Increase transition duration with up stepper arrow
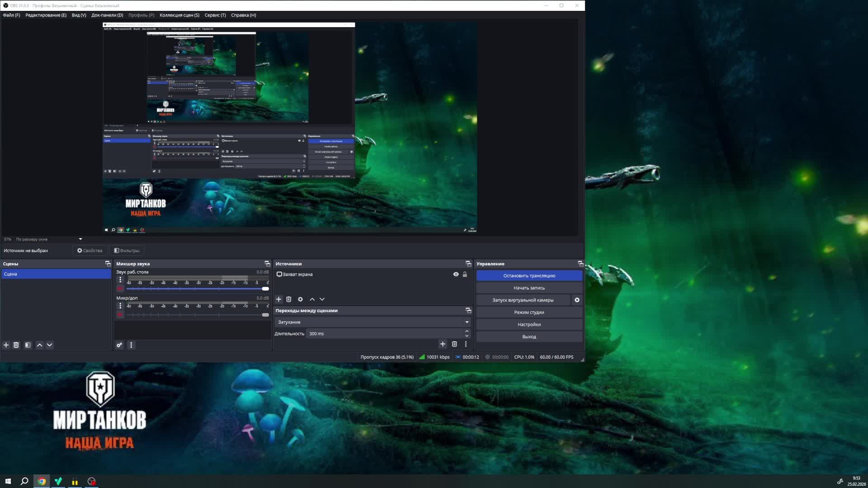 tap(467, 331)
